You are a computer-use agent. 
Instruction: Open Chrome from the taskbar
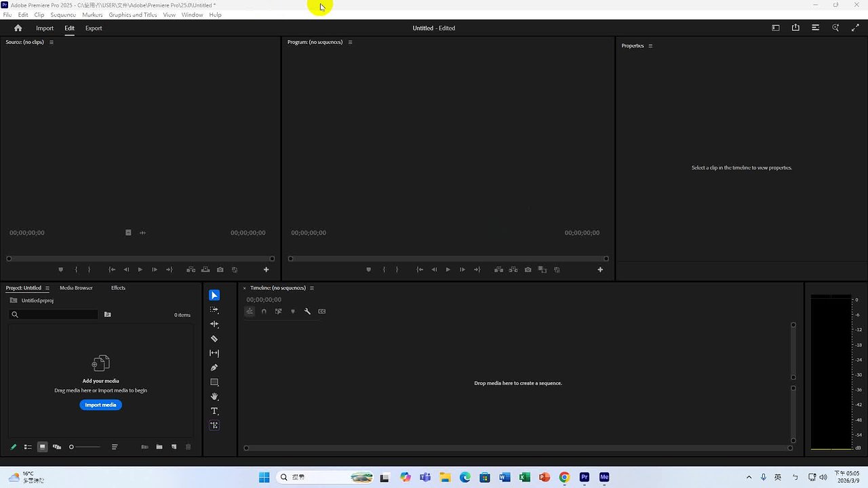coord(564,477)
